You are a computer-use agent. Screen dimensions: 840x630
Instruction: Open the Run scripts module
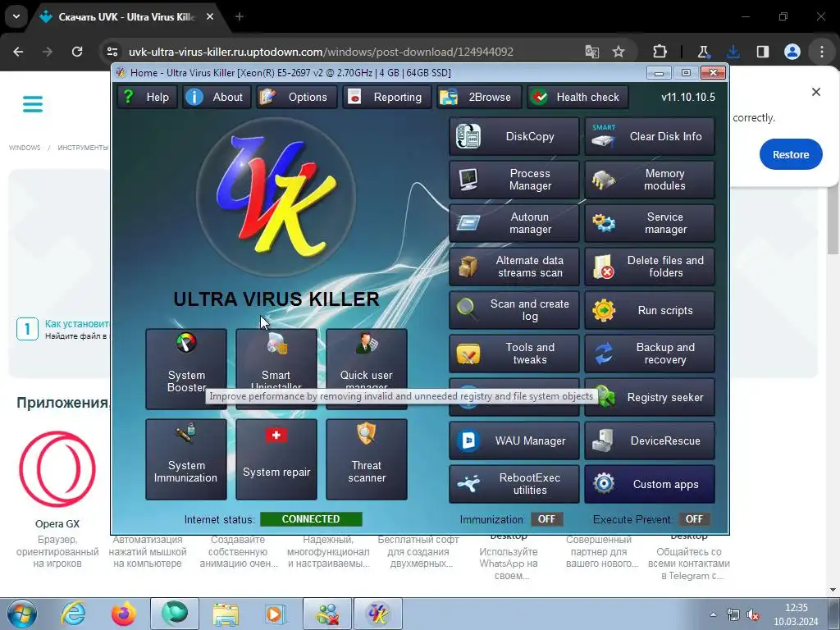click(x=650, y=310)
